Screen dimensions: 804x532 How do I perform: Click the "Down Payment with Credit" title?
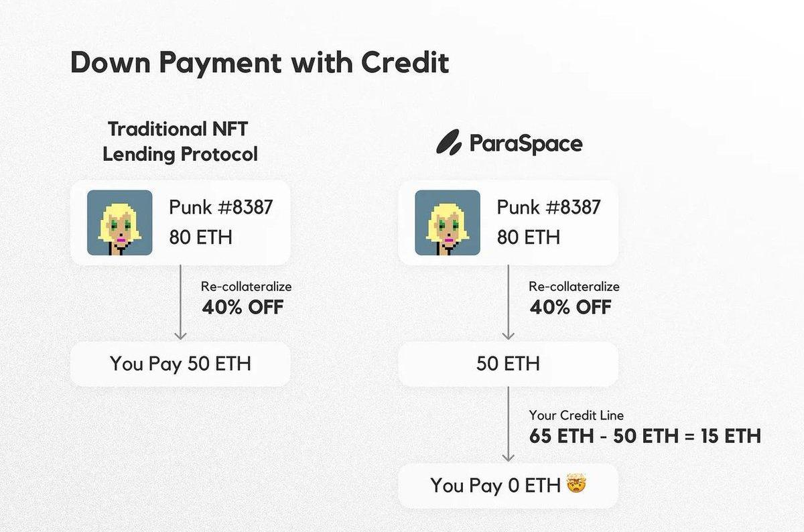tap(259, 62)
